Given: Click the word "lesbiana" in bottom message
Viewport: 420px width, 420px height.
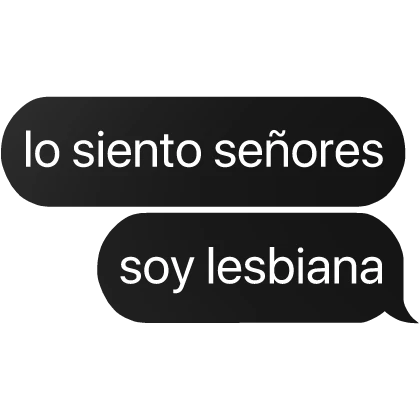Looking at the screenshot, I should point(295,266).
